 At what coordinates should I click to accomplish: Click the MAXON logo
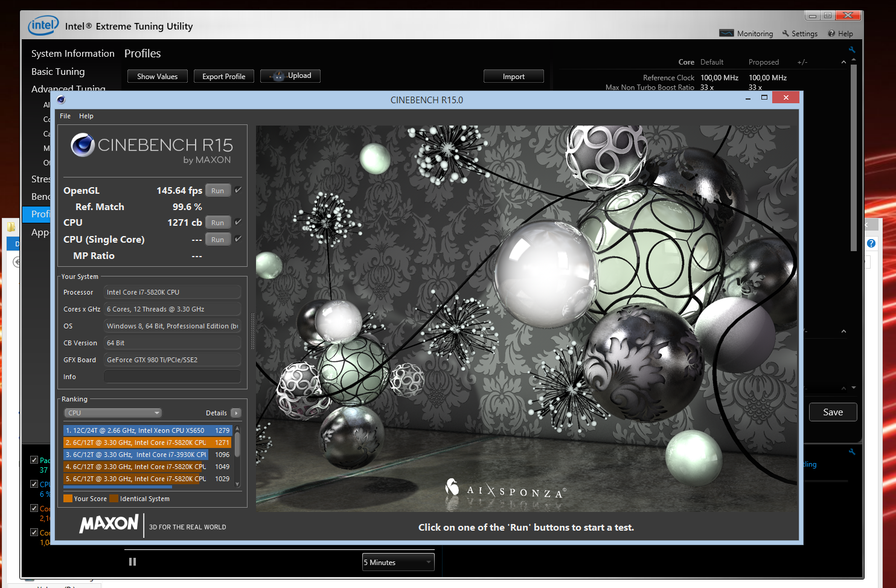coord(109,524)
